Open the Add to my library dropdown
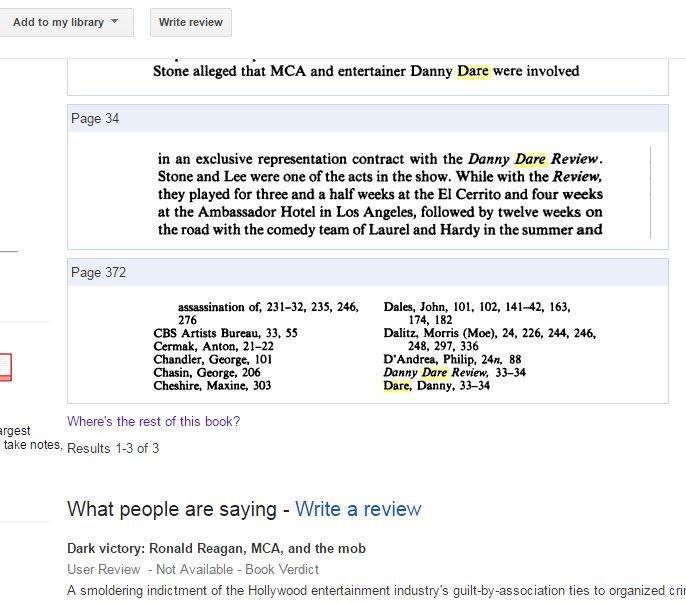 pyautogui.click(x=58, y=22)
